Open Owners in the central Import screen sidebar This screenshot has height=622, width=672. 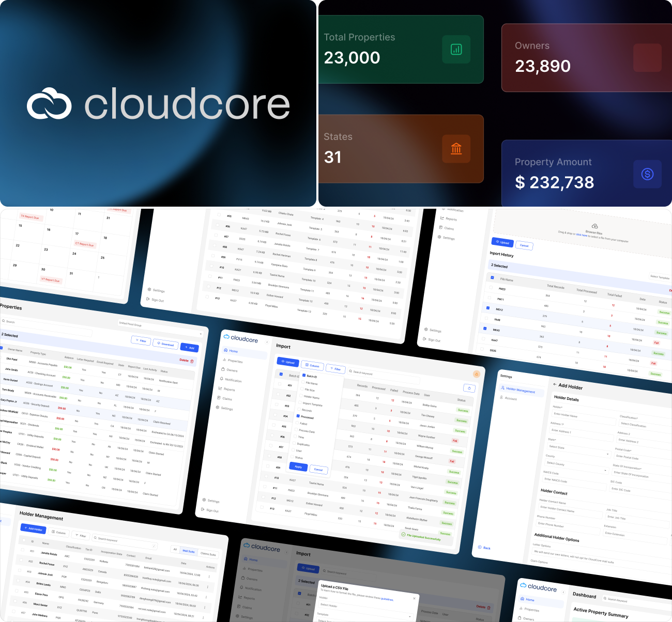[x=230, y=370]
